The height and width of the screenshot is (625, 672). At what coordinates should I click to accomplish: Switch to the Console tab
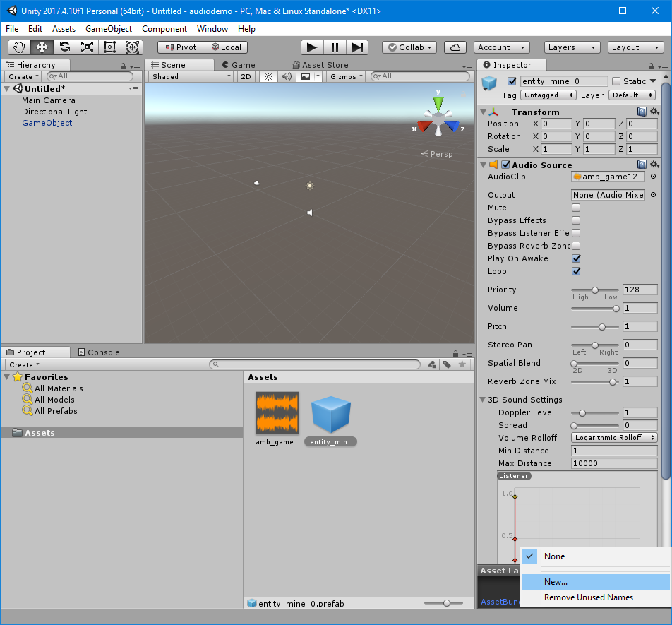[99, 352]
